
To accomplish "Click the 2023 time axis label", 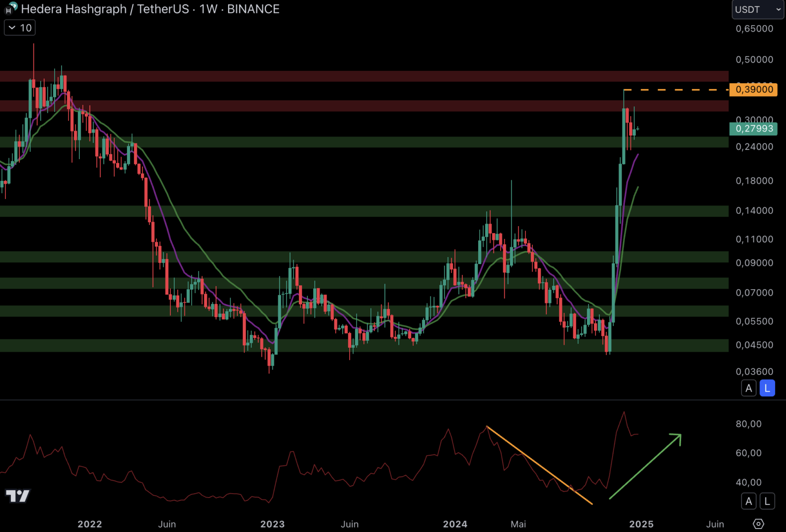I will (x=272, y=524).
